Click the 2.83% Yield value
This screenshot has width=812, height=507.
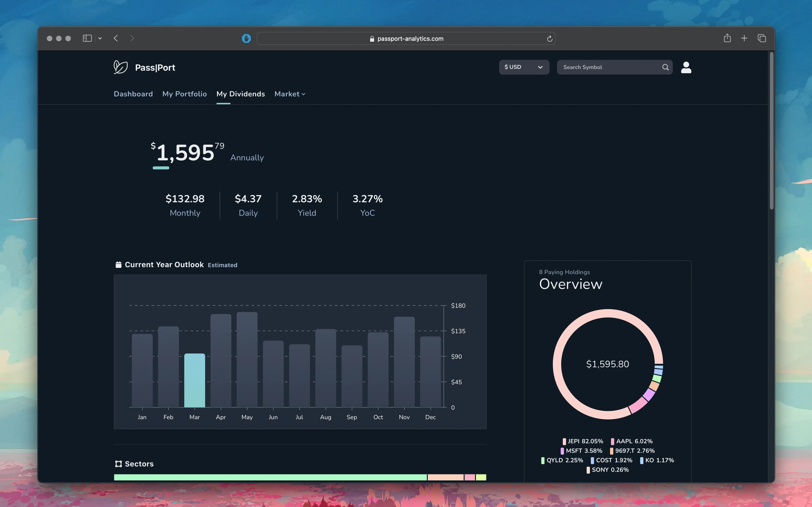point(307,199)
